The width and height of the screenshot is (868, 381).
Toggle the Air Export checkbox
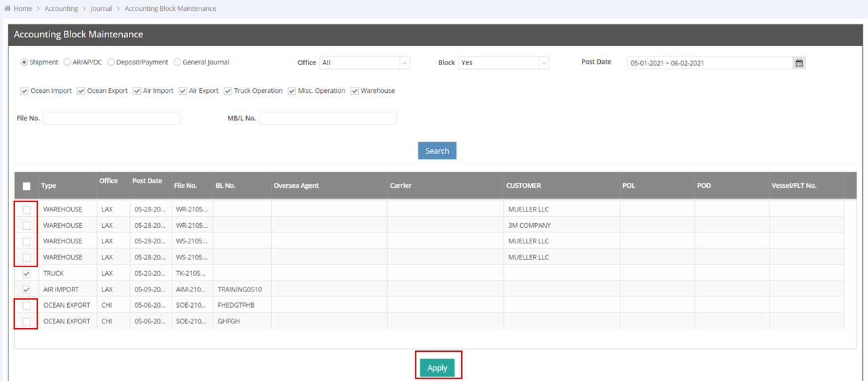pos(182,91)
